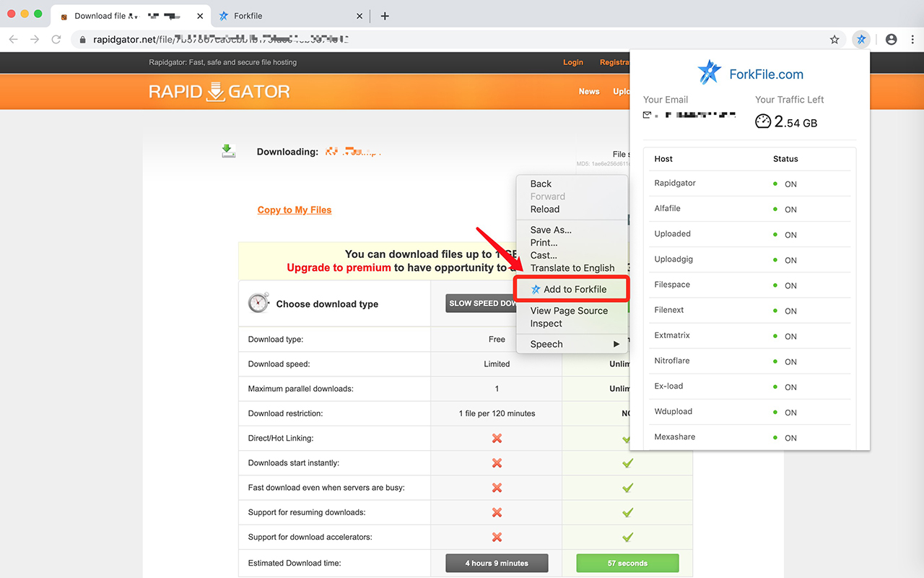Screen dimensions: 924x578
Task: Click green check in download accelerators row
Action: click(x=627, y=537)
